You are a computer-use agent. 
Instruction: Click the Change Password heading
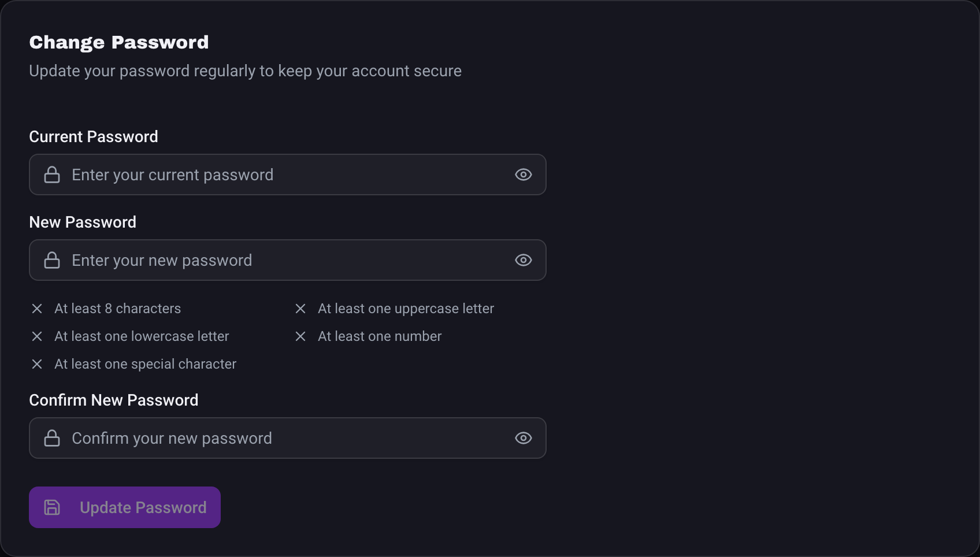pyautogui.click(x=119, y=42)
